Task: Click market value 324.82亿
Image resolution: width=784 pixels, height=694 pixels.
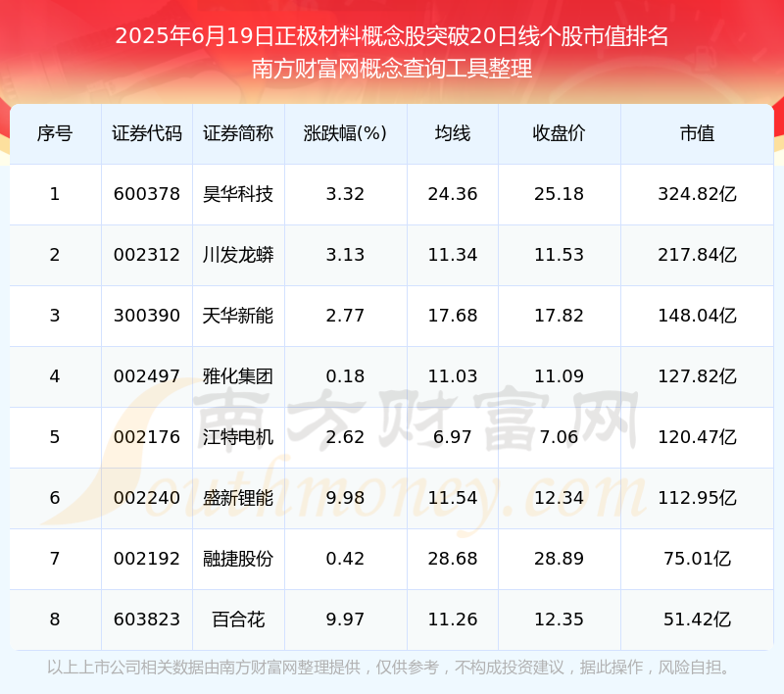Action: pos(697,194)
